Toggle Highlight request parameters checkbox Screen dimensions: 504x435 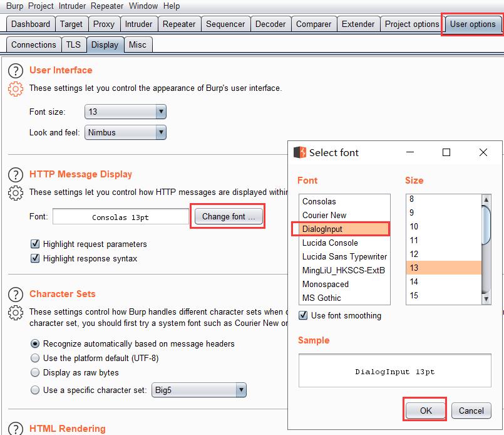(x=35, y=244)
